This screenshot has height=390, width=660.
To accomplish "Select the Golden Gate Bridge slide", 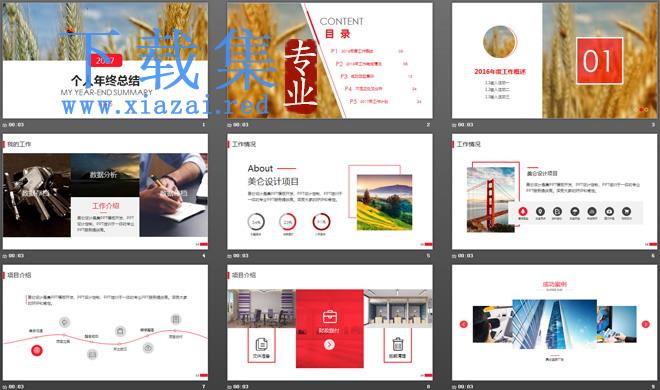I will coord(554,192).
